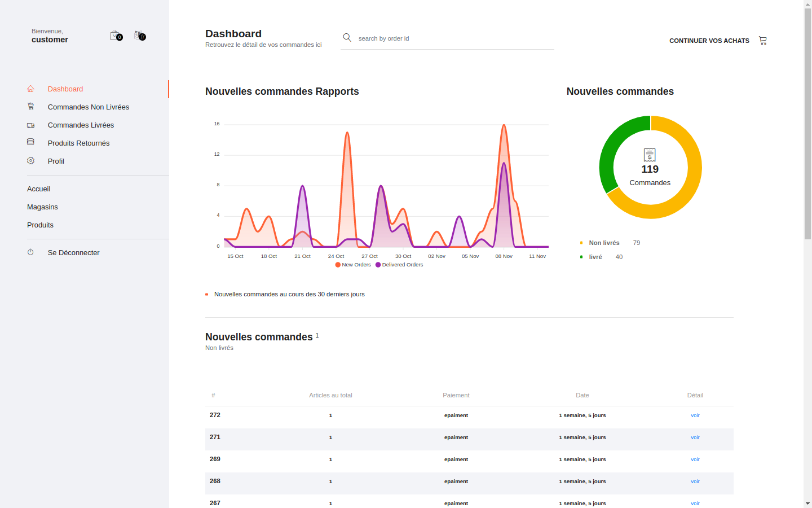Image resolution: width=812 pixels, height=508 pixels.
Task: Open the 'fr' language selector
Action: coord(139,36)
